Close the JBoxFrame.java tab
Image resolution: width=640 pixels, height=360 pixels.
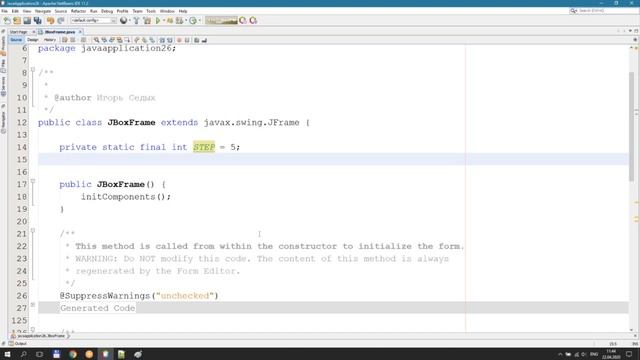80,32
